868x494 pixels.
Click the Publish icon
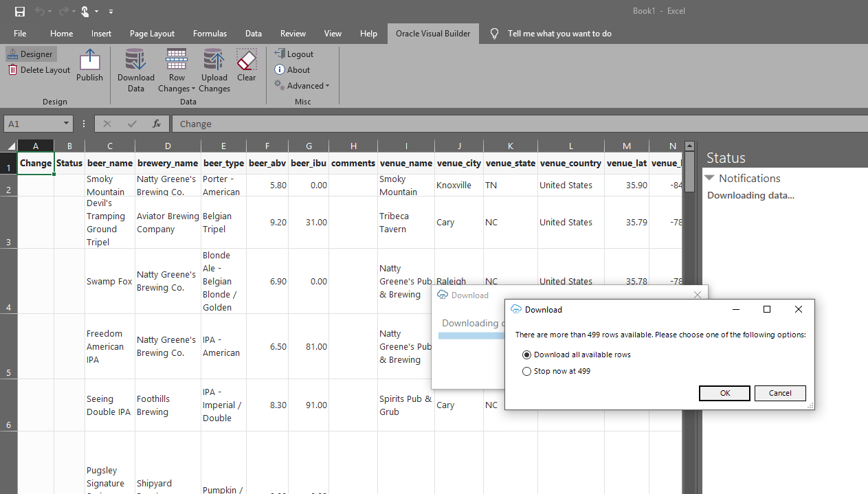[89, 59]
